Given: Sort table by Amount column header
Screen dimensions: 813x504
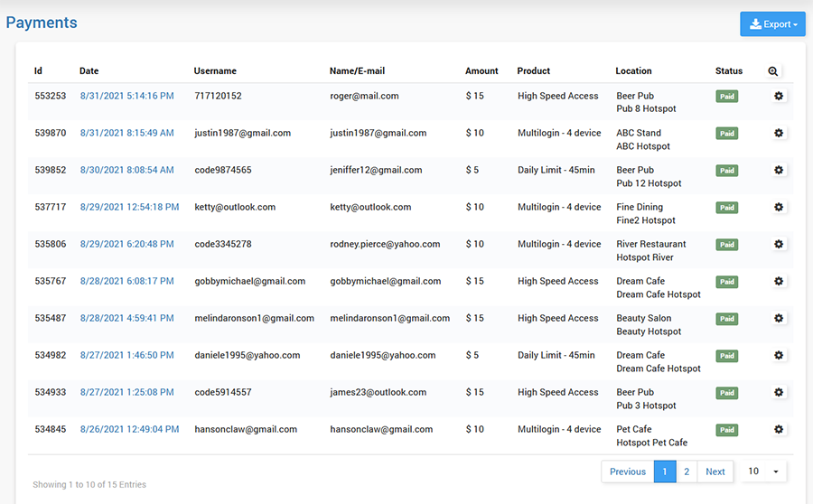Looking at the screenshot, I should tap(481, 71).
